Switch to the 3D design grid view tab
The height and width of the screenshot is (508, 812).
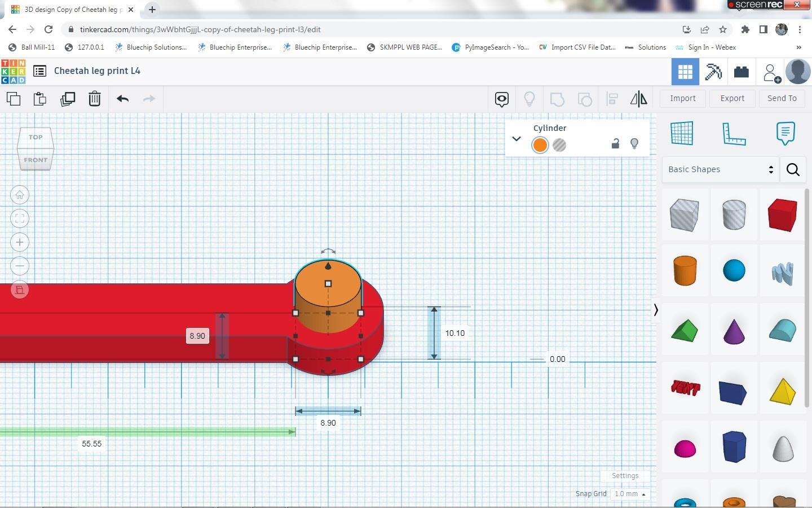coord(685,72)
